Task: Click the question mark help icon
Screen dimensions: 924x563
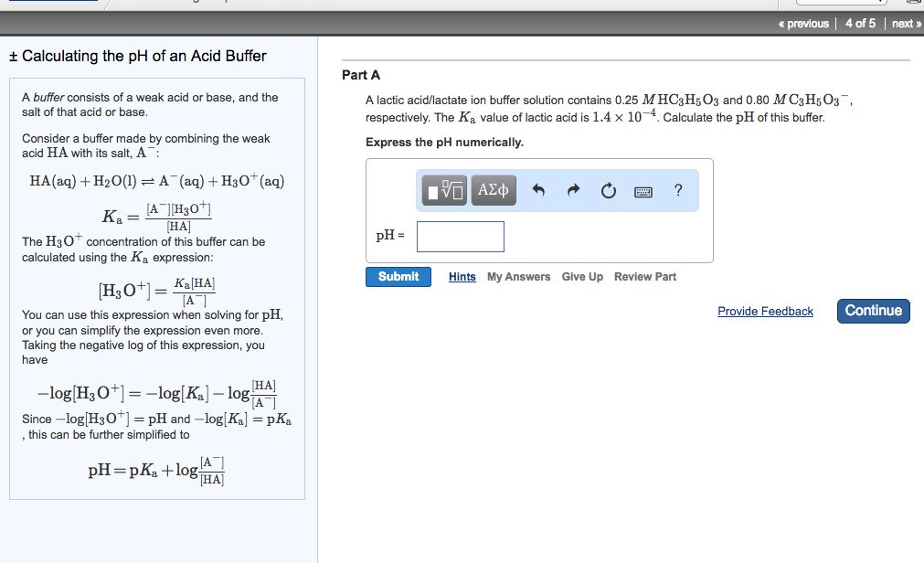Action: pyautogui.click(x=676, y=191)
